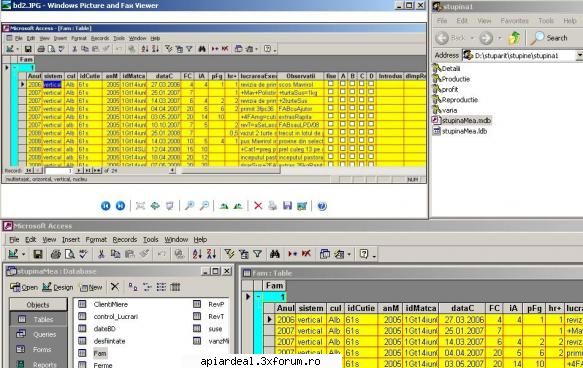This screenshot has width=583, height=368.
Task: Click the Apply Filter funnel in the large Access toolbar
Action: (x=257, y=254)
